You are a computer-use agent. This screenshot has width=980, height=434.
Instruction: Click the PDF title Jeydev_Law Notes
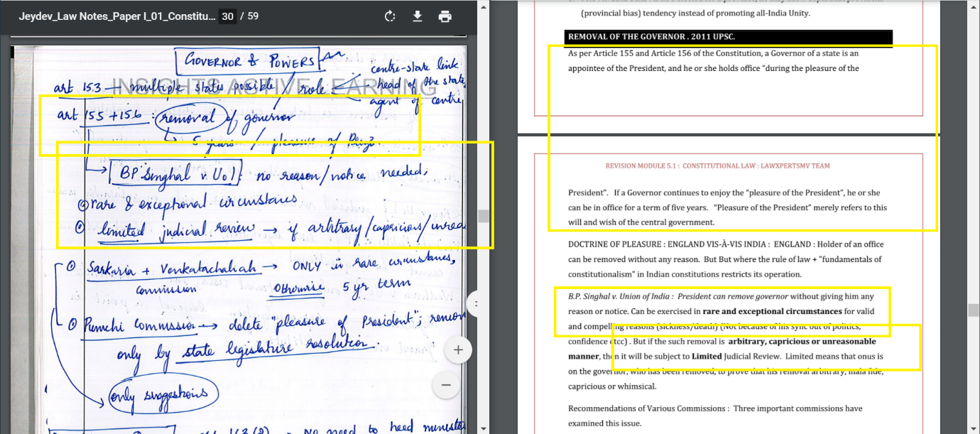pyautogui.click(x=116, y=16)
